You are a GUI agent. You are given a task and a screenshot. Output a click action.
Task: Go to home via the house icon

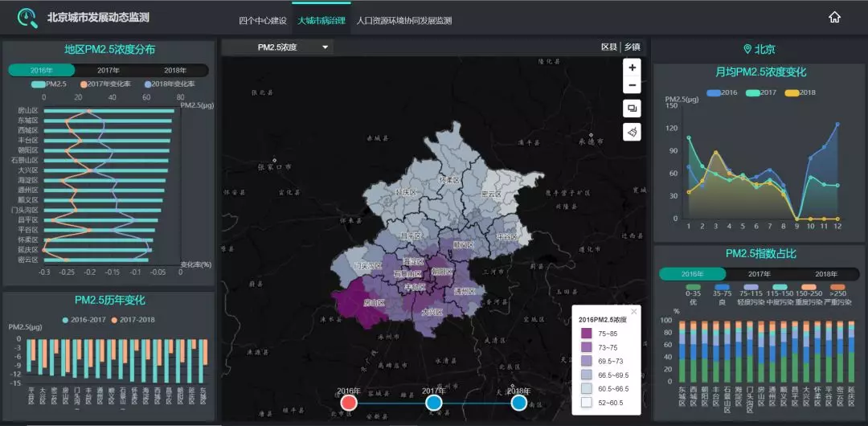(834, 17)
